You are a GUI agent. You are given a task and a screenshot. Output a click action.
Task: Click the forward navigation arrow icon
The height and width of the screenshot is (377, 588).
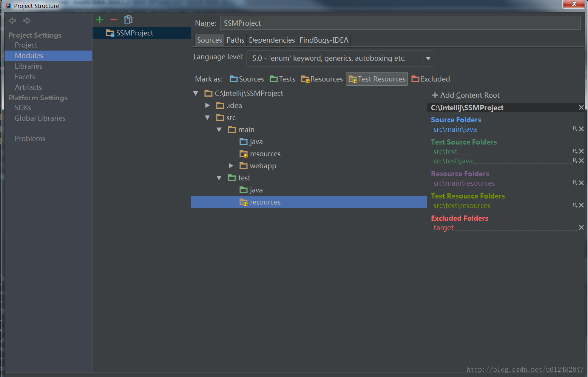27,20
